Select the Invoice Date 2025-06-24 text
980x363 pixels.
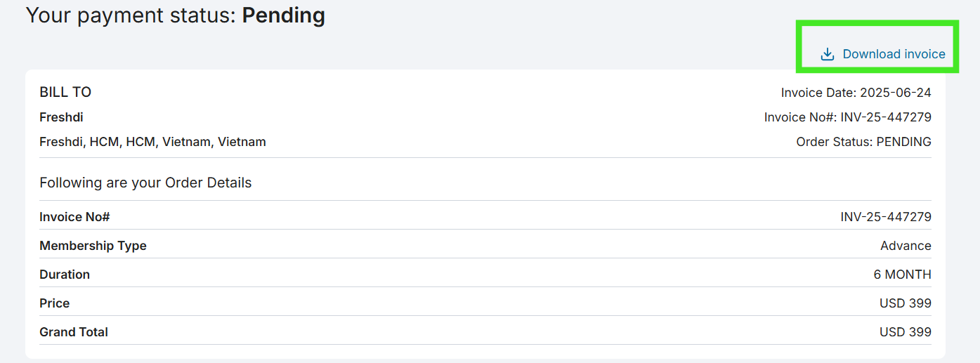click(856, 93)
